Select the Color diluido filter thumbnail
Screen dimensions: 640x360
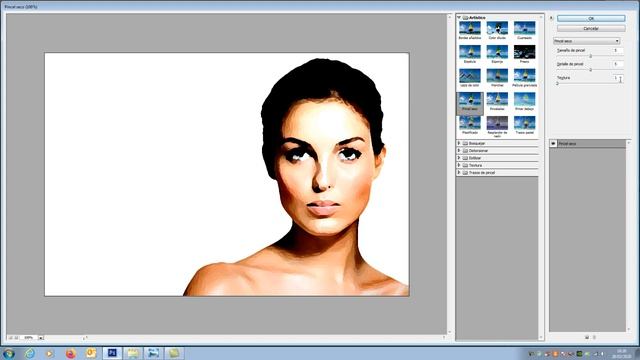point(497,29)
